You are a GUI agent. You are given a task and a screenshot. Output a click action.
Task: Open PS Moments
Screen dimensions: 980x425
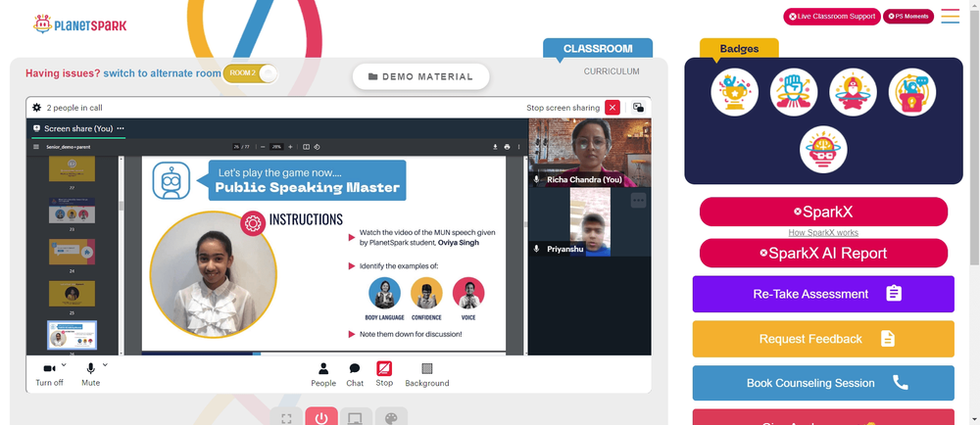908,17
